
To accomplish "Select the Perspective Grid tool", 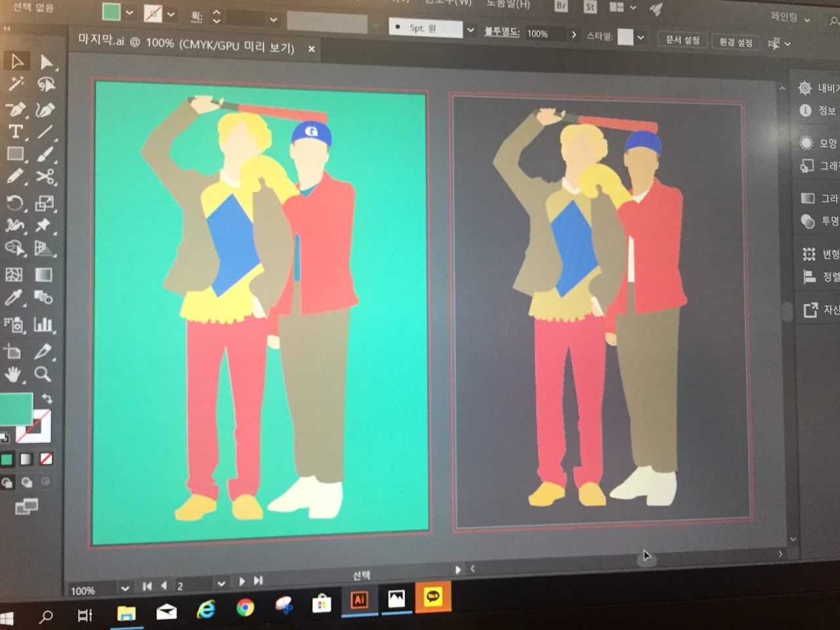I will click(43, 248).
